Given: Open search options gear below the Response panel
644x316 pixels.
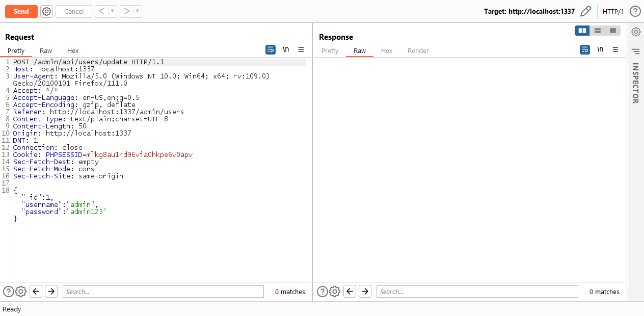Looking at the screenshot, I should [335, 291].
